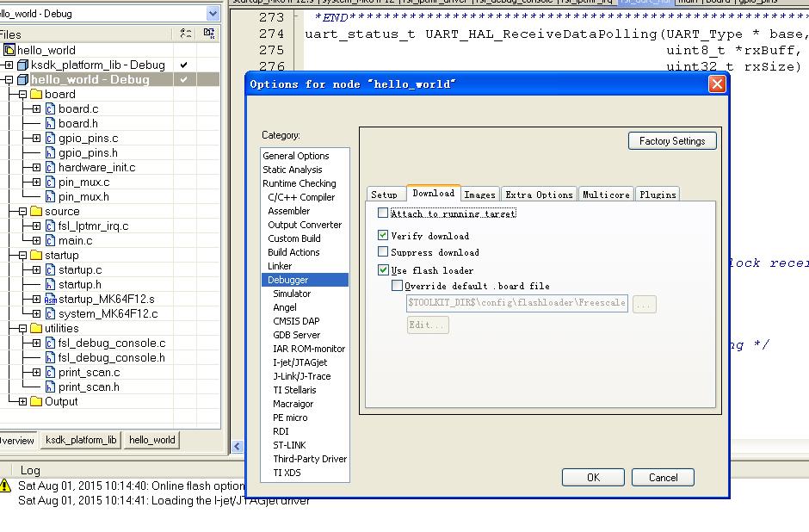Click the main.c file icon
Image resolution: width=809 pixels, height=532 pixels.
click(50, 240)
